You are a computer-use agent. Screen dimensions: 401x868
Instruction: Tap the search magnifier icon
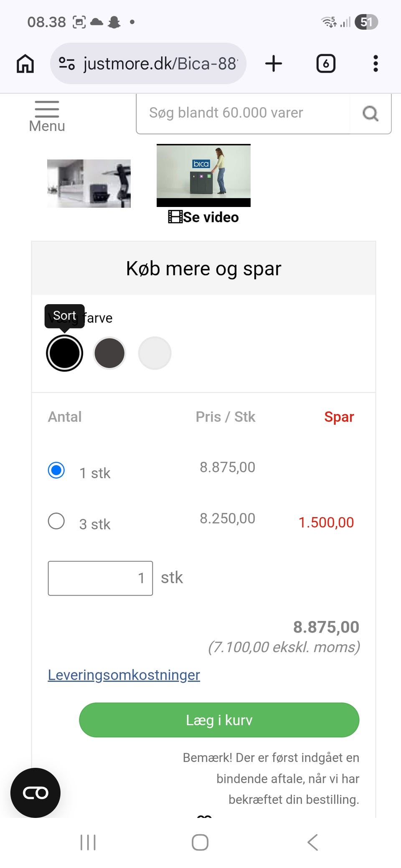point(370,114)
